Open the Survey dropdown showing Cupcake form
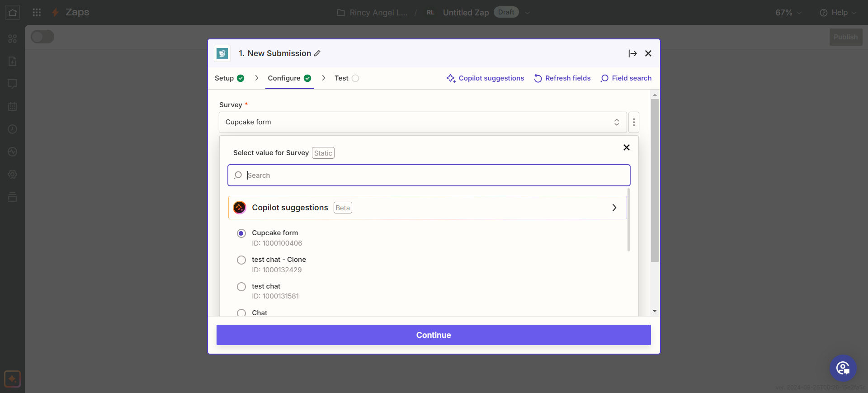 pos(422,122)
